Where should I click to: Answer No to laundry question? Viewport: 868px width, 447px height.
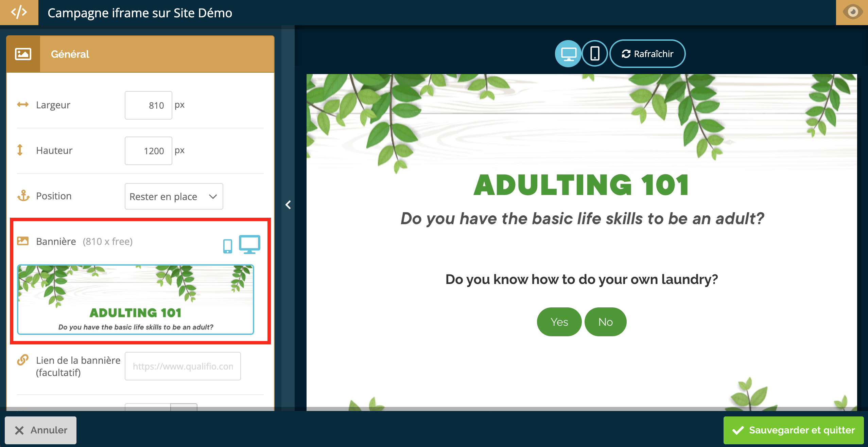coord(606,322)
